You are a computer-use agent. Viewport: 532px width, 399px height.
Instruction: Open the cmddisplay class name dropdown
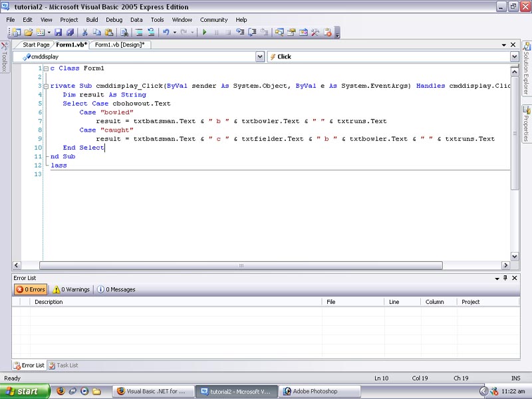[x=260, y=57]
